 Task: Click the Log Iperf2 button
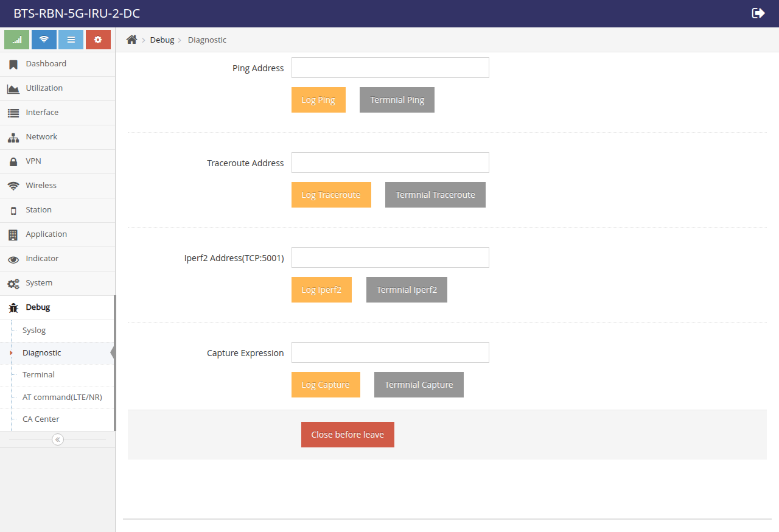pyautogui.click(x=321, y=290)
